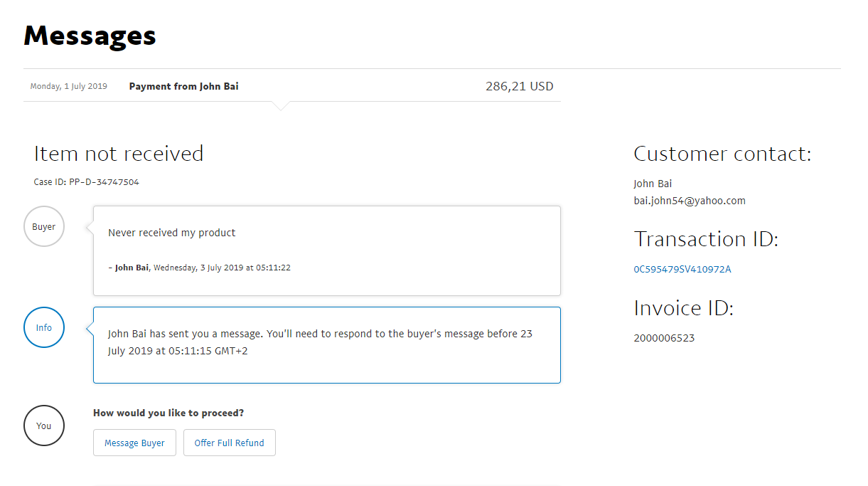Click the Message Buyer button

click(x=134, y=443)
